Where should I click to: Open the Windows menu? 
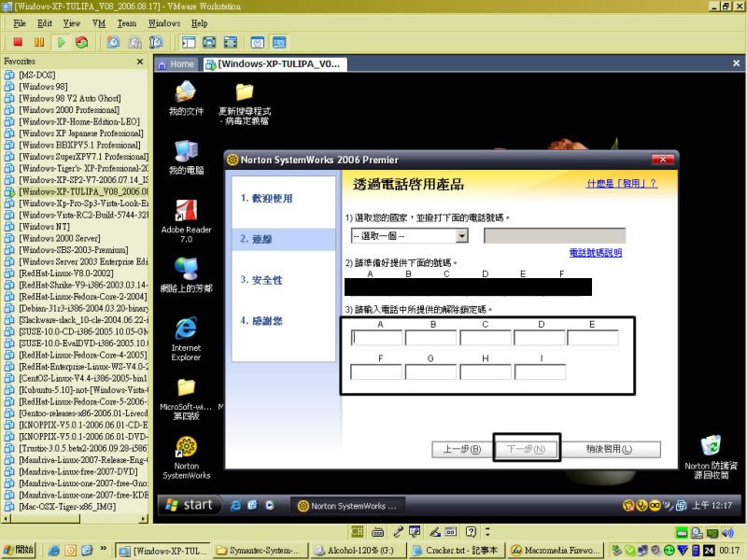tap(164, 22)
